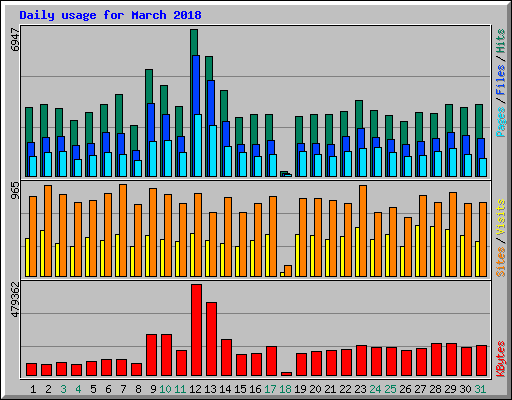Click green weekend day label 17
512x400 pixels.
270,389
